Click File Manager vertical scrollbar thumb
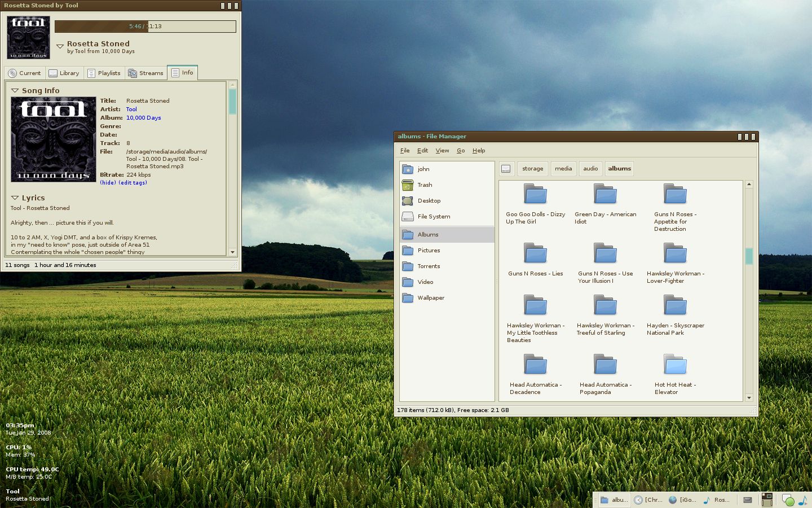Image resolution: width=812 pixels, height=508 pixels. (749, 256)
